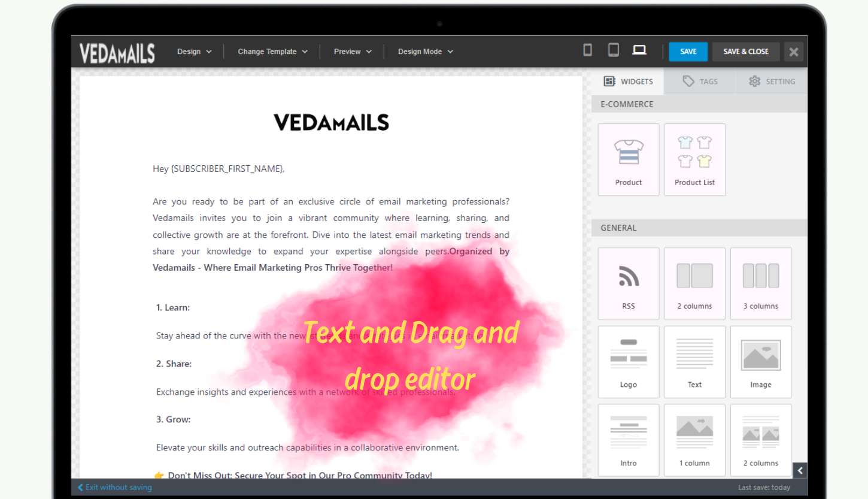Choose the Product List widget

(x=694, y=160)
